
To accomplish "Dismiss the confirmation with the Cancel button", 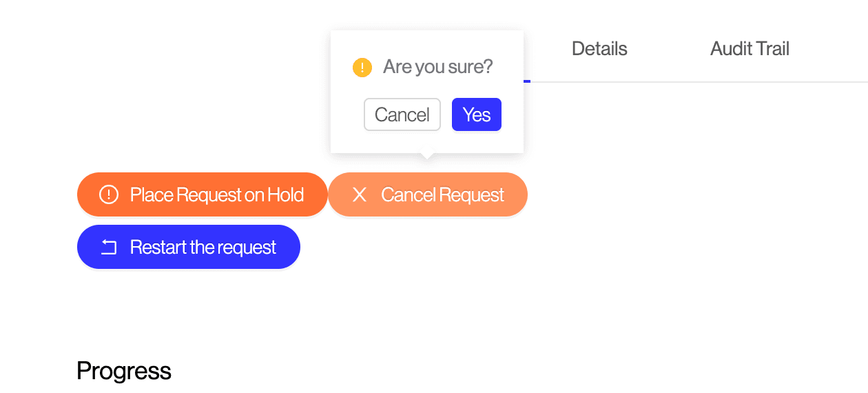I will pos(402,114).
